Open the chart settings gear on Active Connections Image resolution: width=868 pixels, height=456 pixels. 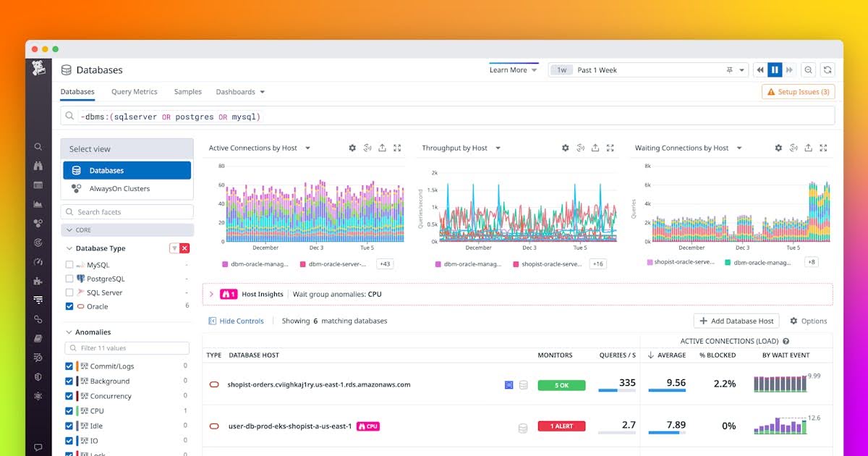click(352, 148)
